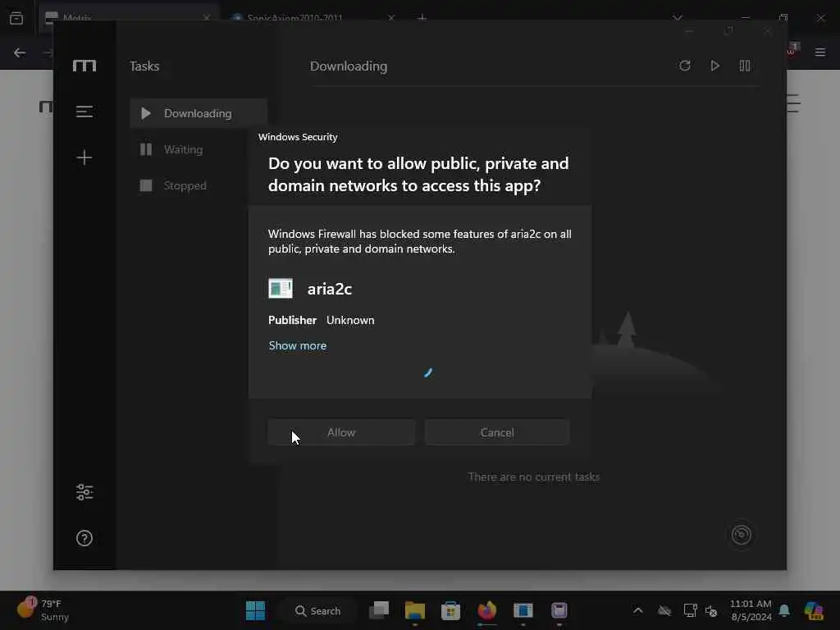Open the clock and date flyout
The width and height of the screenshot is (840, 630).
point(751,610)
